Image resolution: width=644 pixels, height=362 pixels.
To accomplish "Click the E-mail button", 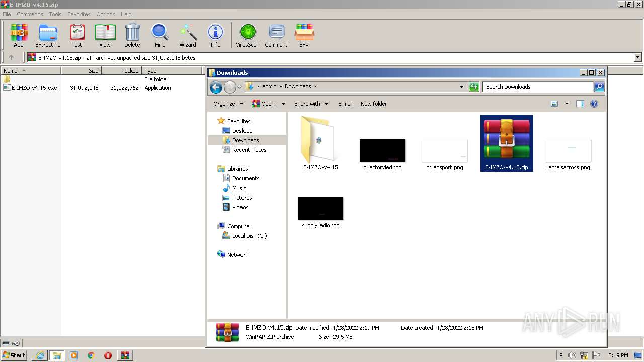I will pyautogui.click(x=345, y=104).
